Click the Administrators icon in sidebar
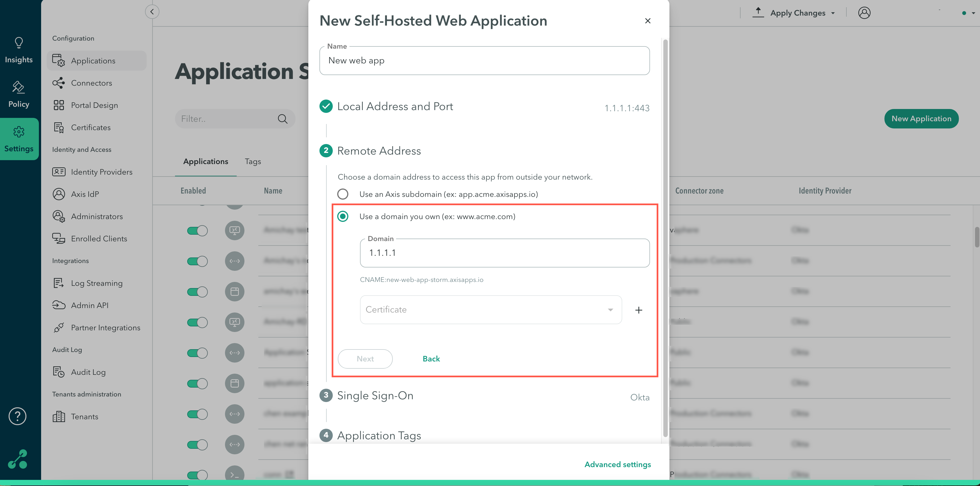 click(59, 216)
